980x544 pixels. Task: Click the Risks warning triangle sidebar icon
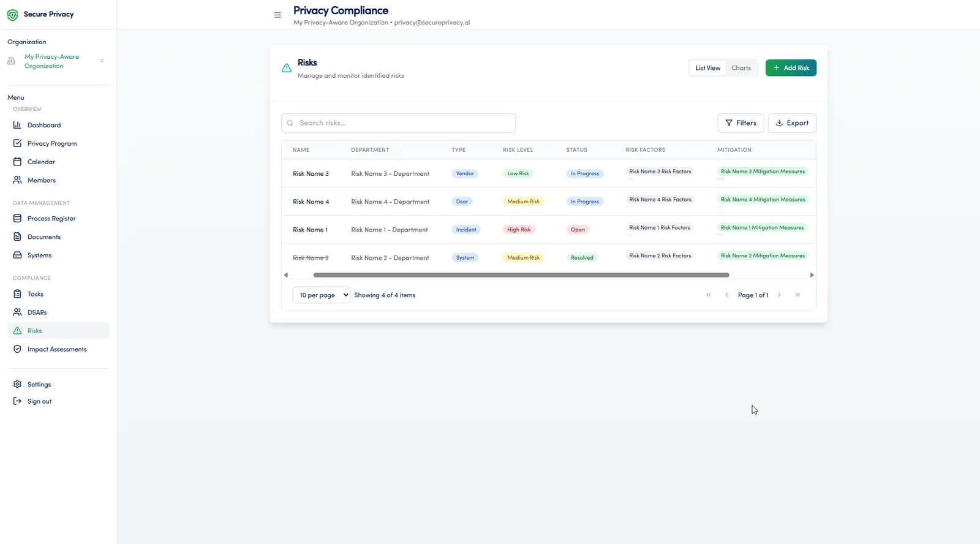17,331
